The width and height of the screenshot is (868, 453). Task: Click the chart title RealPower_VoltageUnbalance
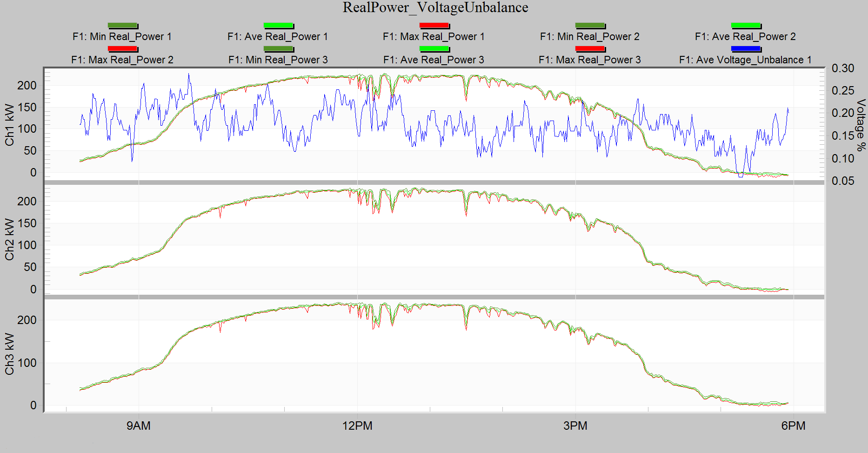pos(435,8)
